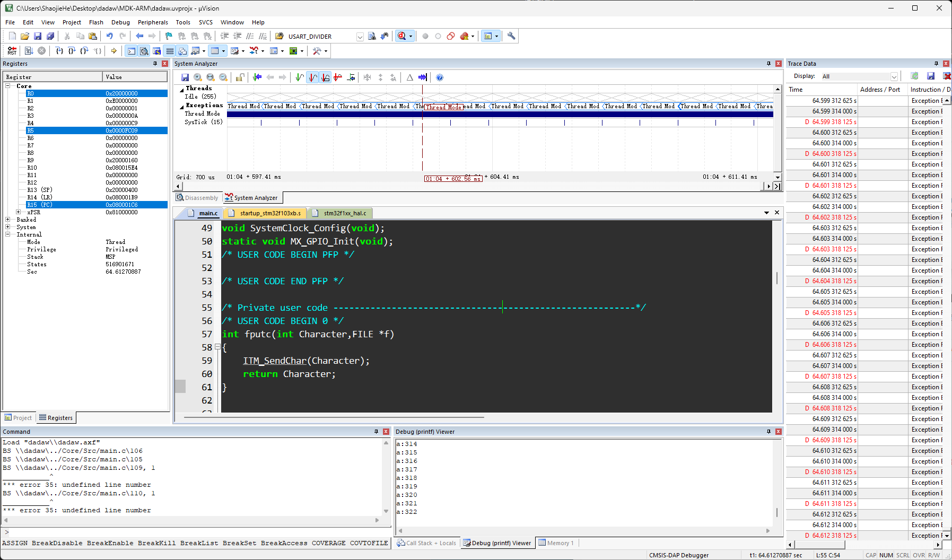Screen dimensions: 952x560
Task: Click the Command window input line
Action: click(x=196, y=532)
